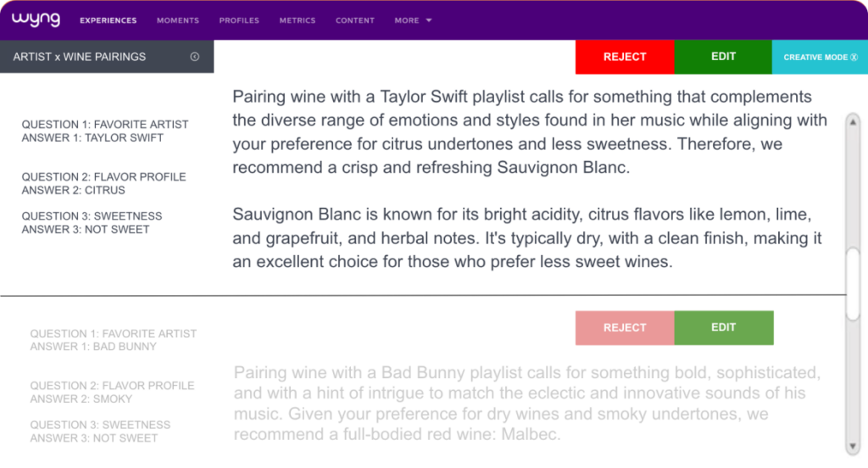Select Question 1 Bad Bunny answer entry

[113, 340]
